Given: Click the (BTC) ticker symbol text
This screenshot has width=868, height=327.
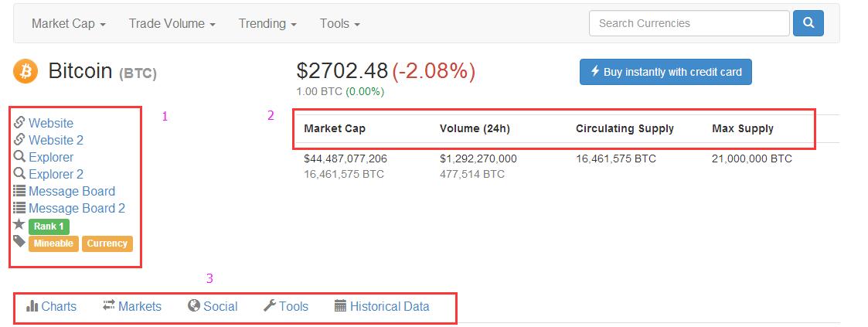Looking at the screenshot, I should [x=138, y=73].
